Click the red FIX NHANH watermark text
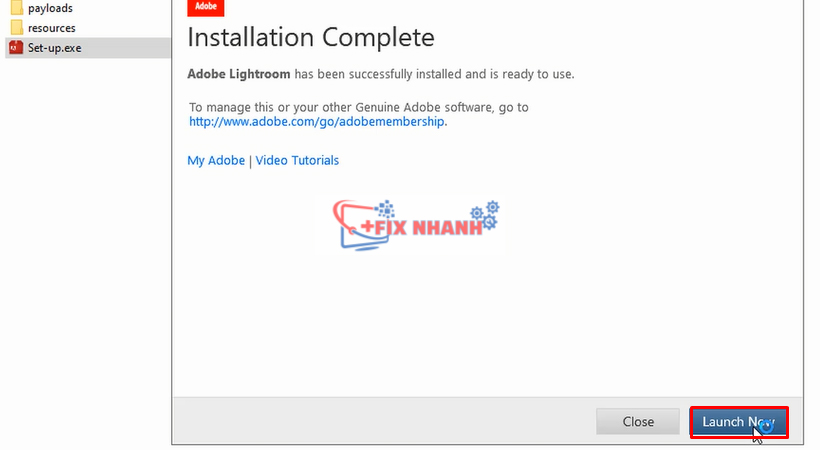The width and height of the screenshot is (820, 450). tap(422, 228)
